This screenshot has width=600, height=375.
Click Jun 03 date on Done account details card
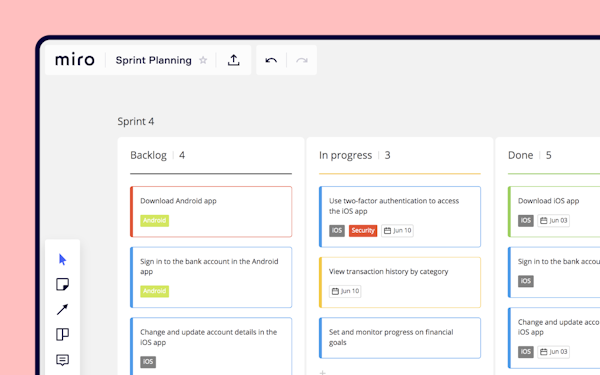554,352
